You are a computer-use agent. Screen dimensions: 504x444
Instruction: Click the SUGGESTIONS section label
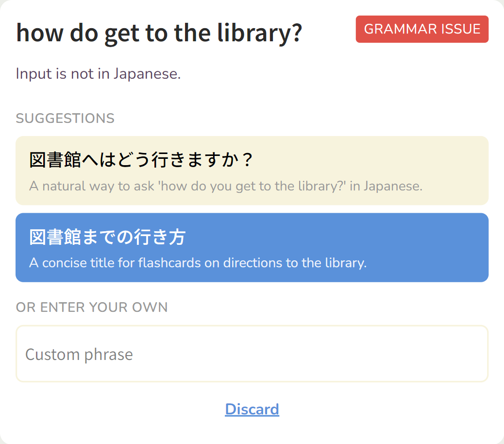65,119
